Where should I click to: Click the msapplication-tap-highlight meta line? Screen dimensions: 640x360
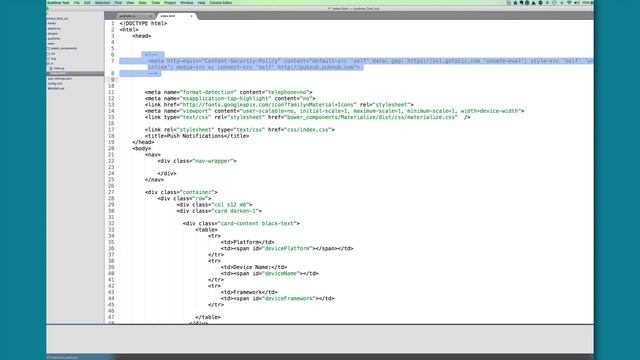(x=230, y=98)
